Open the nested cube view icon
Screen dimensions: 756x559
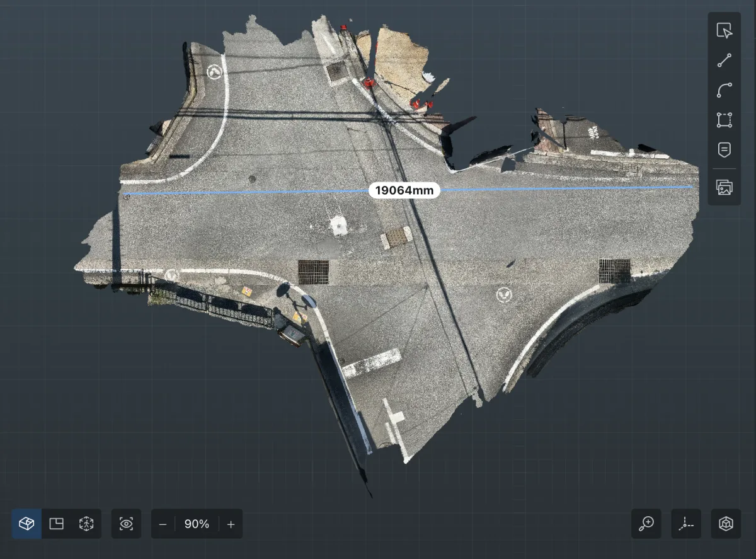click(x=726, y=524)
